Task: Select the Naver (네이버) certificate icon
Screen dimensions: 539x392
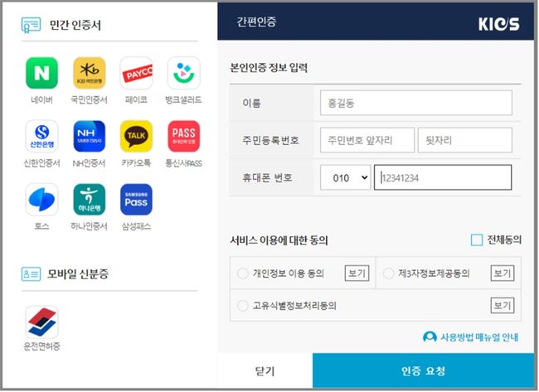Action: click(41, 73)
